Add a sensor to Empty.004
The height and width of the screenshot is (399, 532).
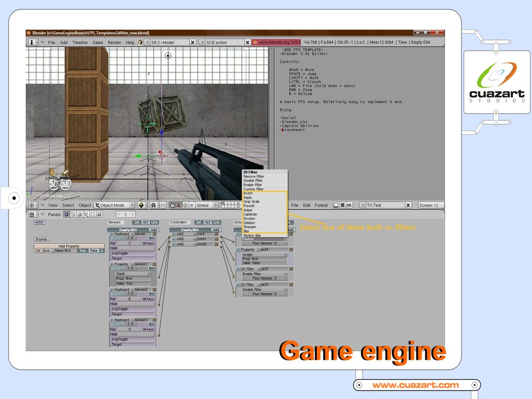(153, 230)
